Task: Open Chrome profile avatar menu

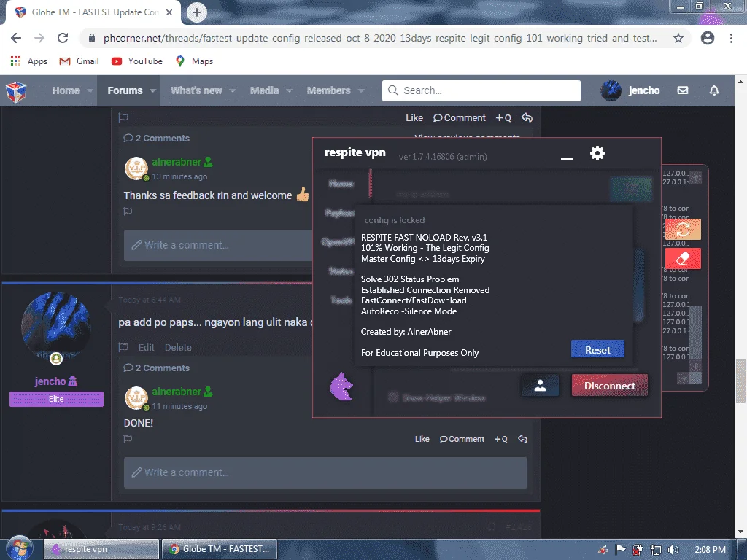Action: tap(708, 38)
